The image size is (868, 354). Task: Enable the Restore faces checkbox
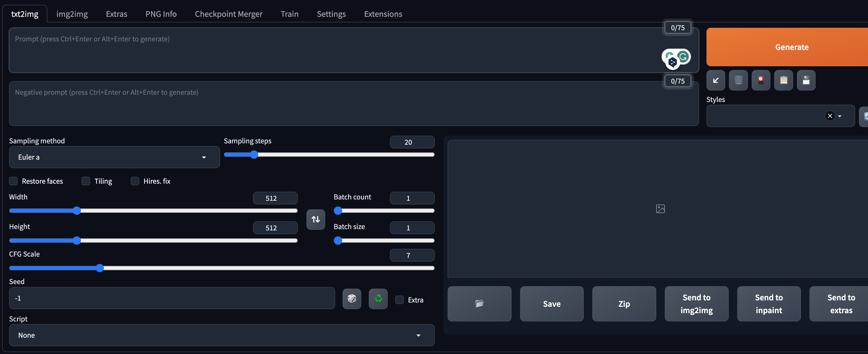13,181
